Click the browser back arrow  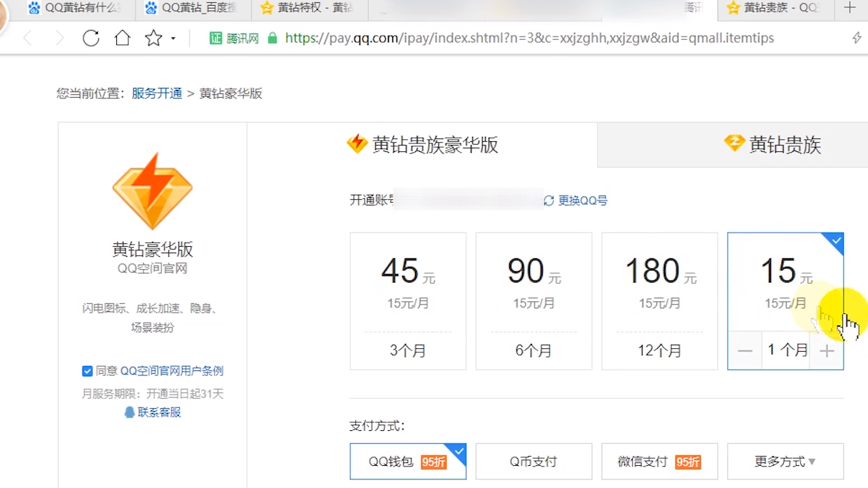click(29, 38)
